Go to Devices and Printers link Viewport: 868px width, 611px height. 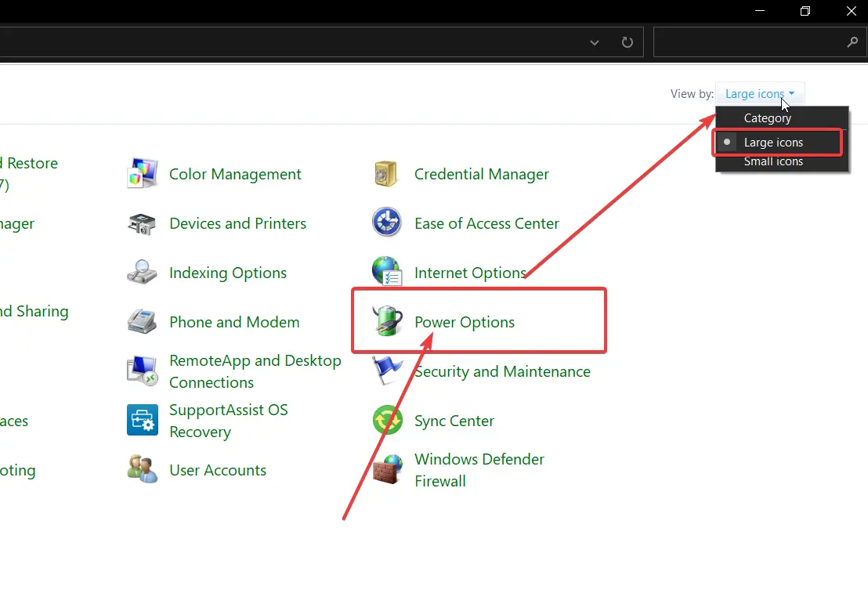click(x=237, y=223)
